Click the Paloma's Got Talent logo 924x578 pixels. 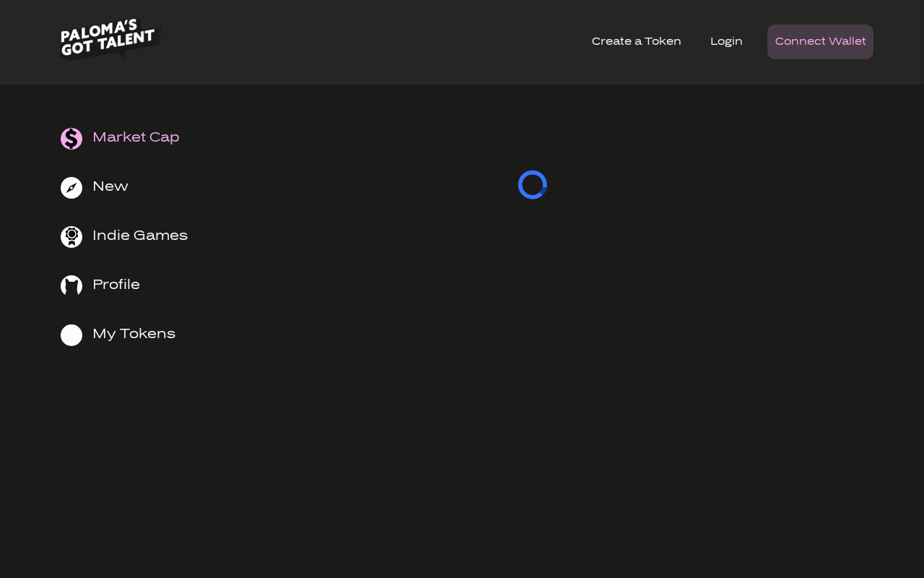[110, 39]
